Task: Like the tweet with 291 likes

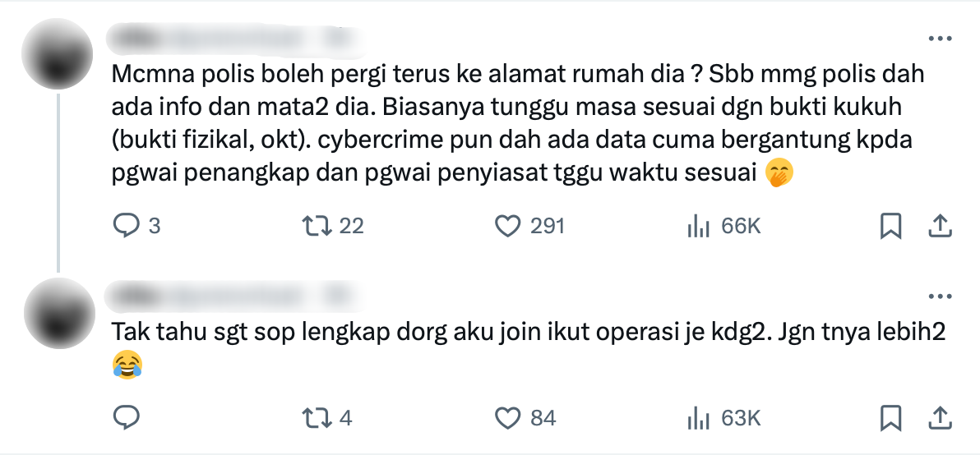Action: 530,225
